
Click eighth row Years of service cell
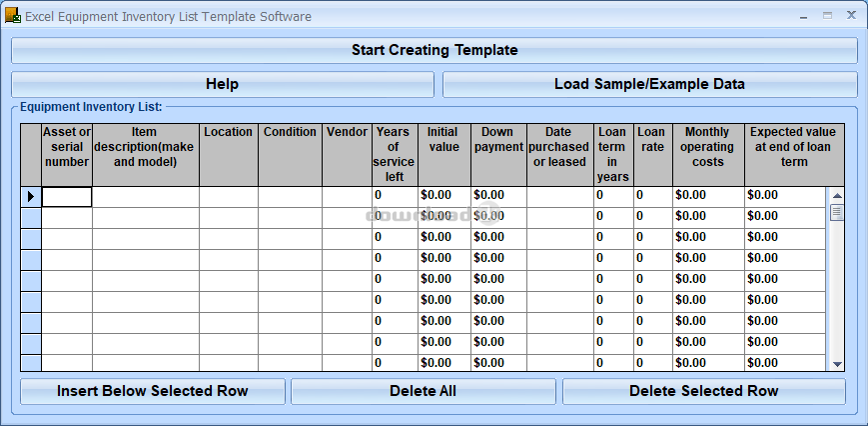[x=395, y=345]
